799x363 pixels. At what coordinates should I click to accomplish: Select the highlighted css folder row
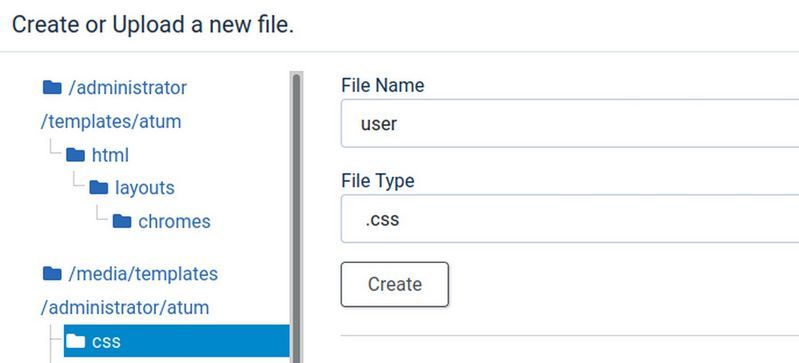pyautogui.click(x=176, y=341)
